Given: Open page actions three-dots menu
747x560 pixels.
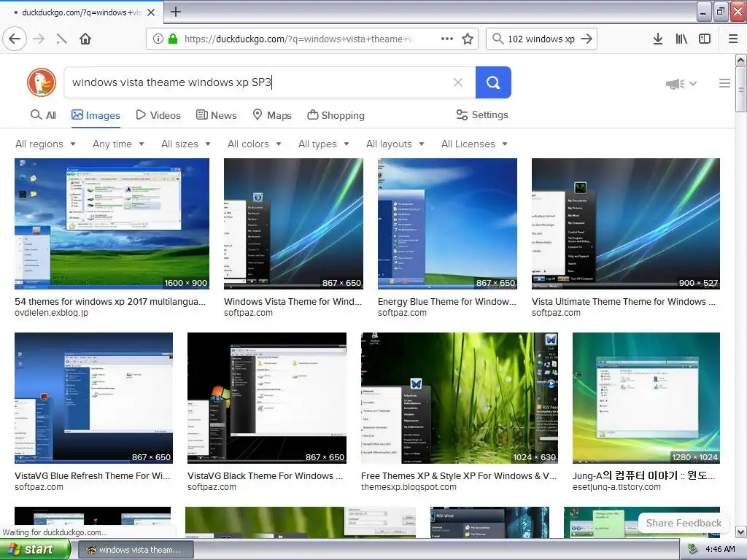Looking at the screenshot, I should (x=447, y=39).
